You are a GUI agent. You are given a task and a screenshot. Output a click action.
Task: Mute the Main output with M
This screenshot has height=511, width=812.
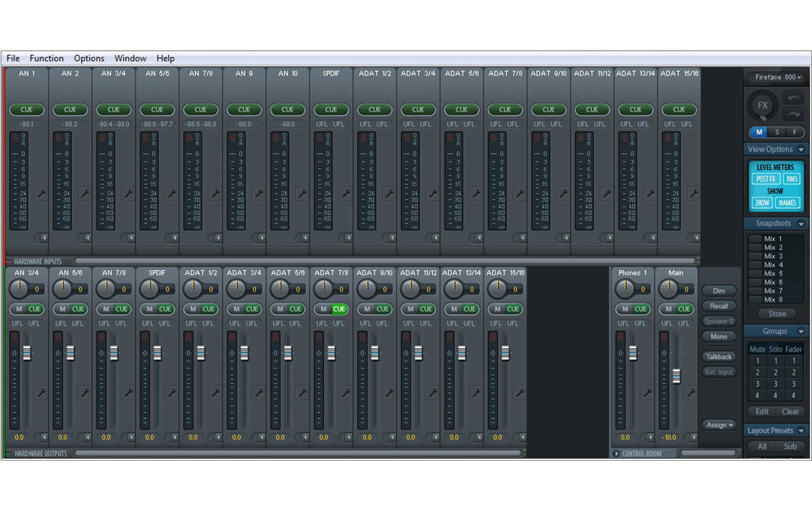click(x=668, y=309)
